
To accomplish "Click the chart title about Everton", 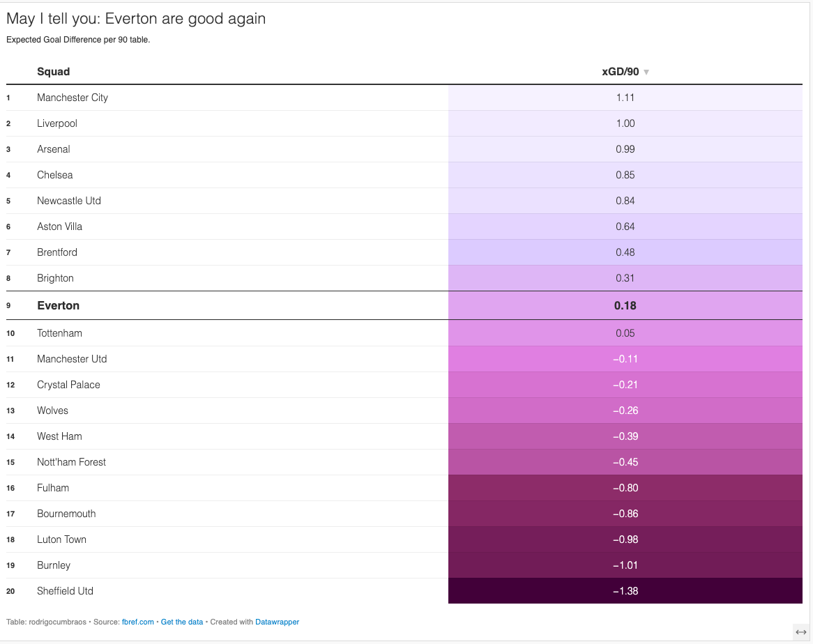I will [x=136, y=19].
